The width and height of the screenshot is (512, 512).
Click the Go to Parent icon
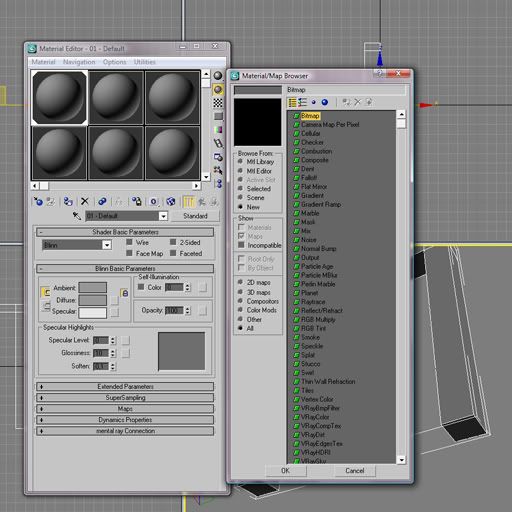(202, 201)
